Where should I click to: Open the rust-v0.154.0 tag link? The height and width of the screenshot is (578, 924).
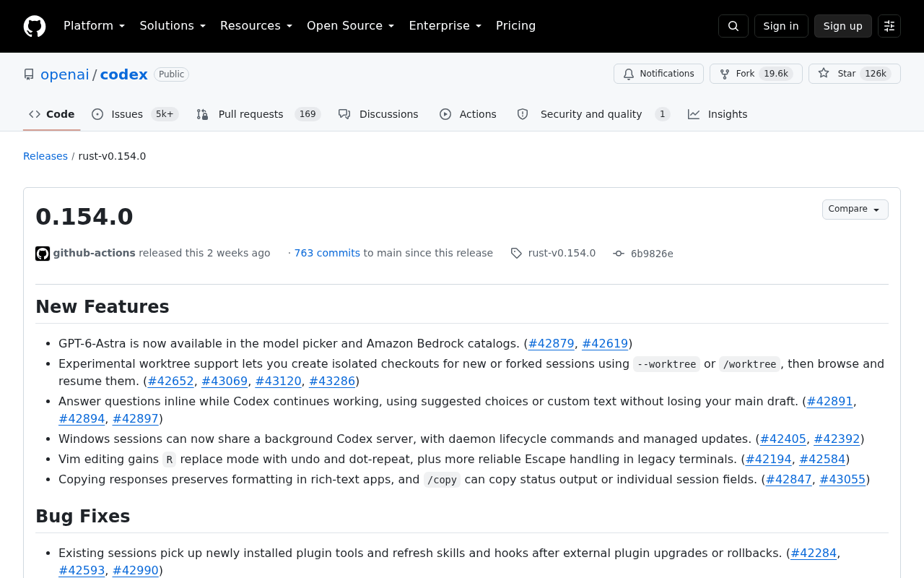coord(562,253)
